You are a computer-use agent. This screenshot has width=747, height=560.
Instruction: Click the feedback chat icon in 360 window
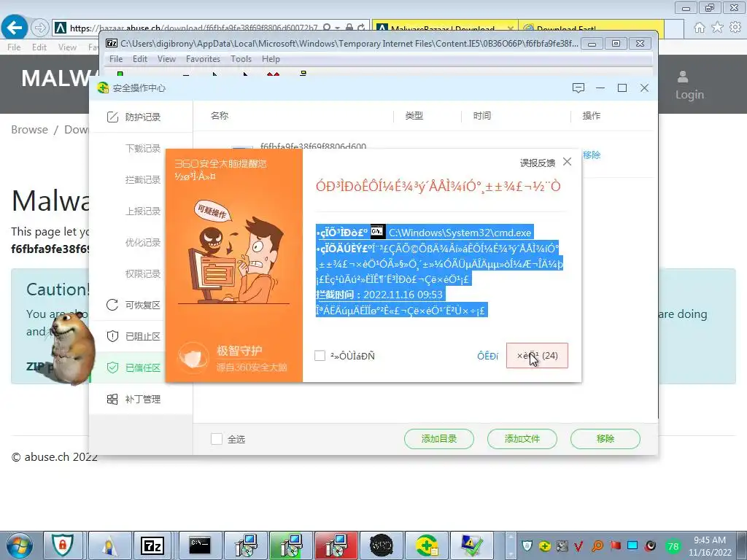tap(578, 88)
